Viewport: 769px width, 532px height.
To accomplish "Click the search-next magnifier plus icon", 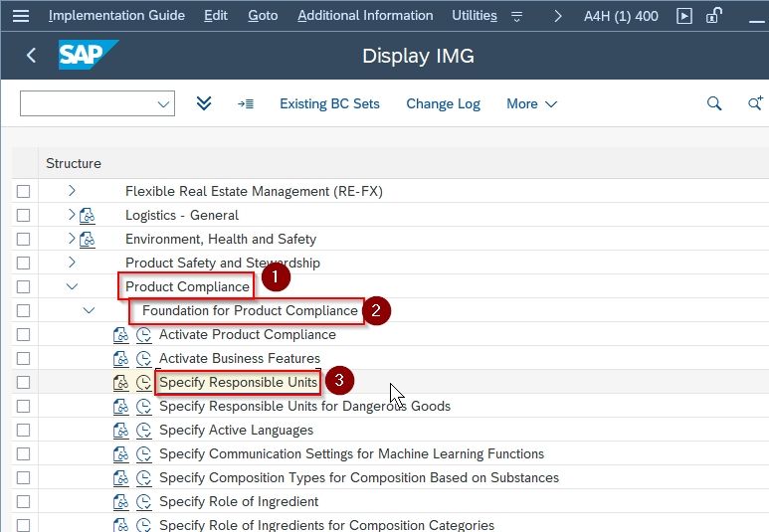I will pos(755,103).
